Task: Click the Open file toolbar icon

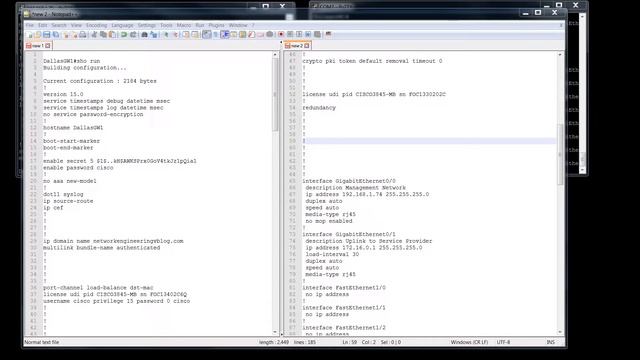Action: tap(38, 35)
